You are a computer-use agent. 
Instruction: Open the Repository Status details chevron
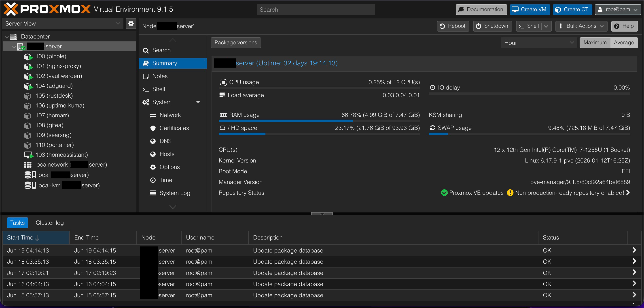[x=628, y=193]
